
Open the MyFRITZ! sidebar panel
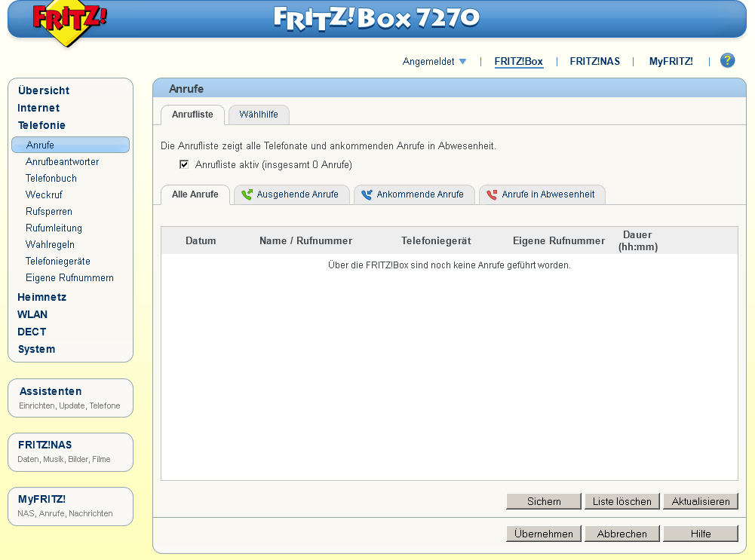[x=70, y=506]
